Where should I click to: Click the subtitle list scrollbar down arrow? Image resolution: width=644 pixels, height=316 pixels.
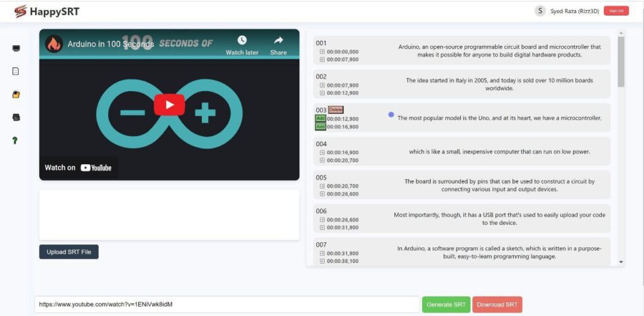click(621, 261)
